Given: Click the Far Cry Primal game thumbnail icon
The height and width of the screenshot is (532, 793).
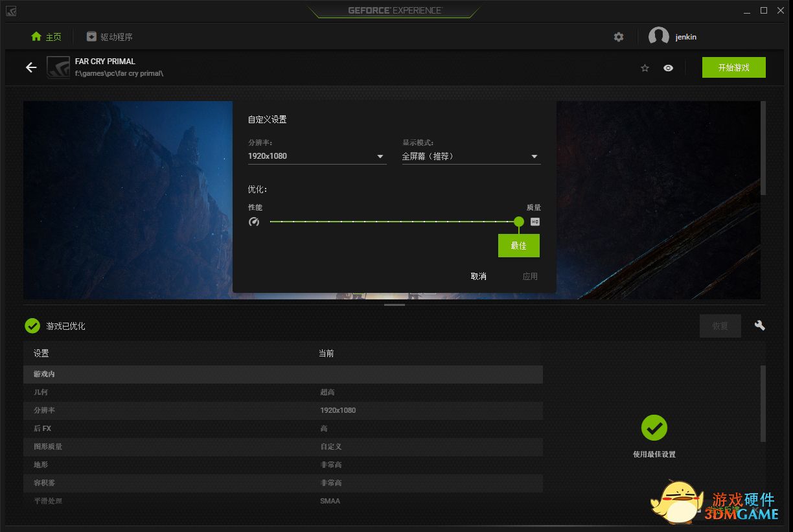Looking at the screenshot, I should (58, 67).
